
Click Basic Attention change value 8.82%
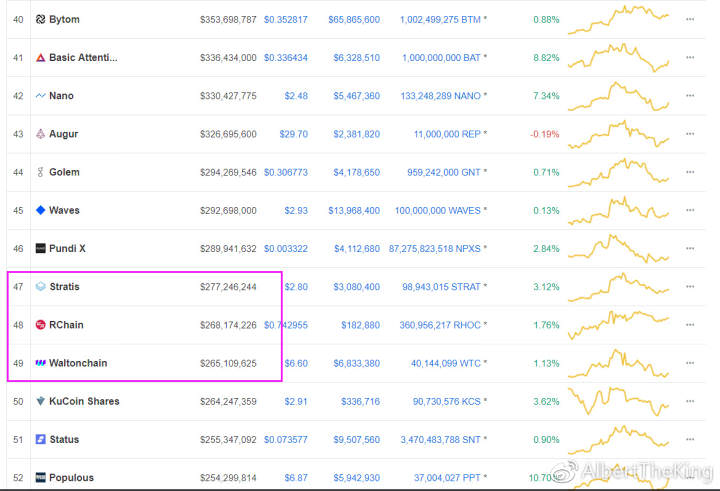coord(546,58)
